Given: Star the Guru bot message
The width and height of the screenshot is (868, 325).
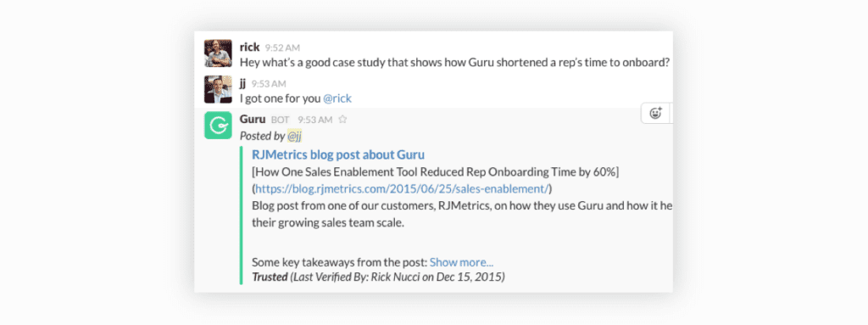Looking at the screenshot, I should [x=342, y=120].
